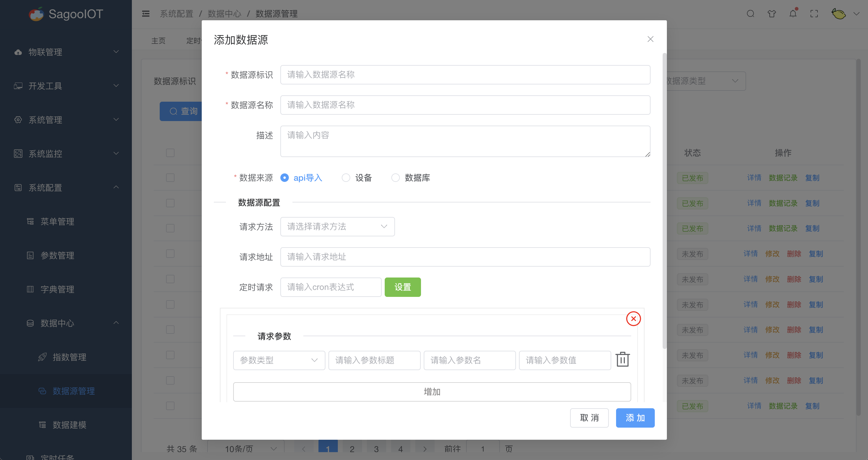
Task: Open 数据建模 in the sidebar
Action: [x=70, y=425]
